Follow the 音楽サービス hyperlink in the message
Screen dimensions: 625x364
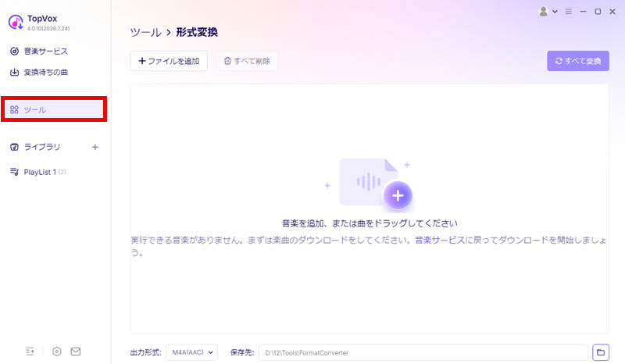click(440, 240)
